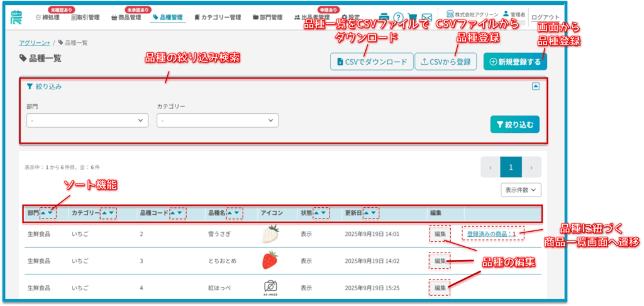644x306 pixels.
Task: Open the 部門 dropdown
Action: click(x=87, y=120)
